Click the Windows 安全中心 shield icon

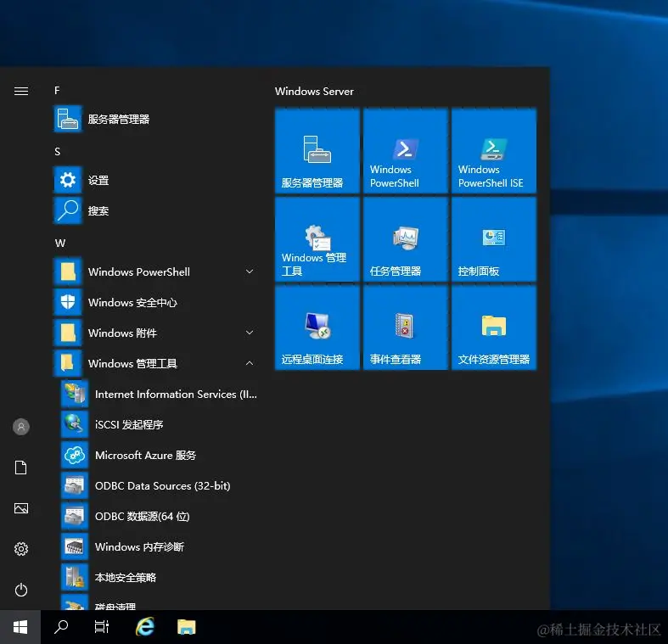point(68,302)
